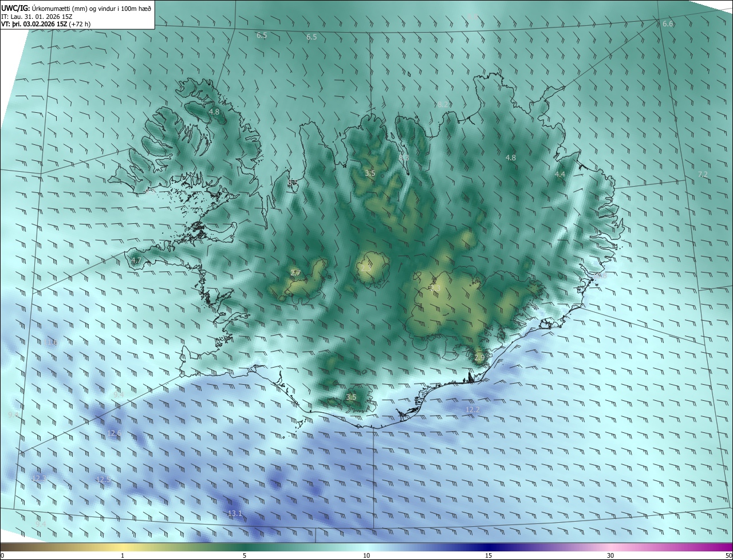Select the 6.6 value label on the map
Viewport: 733px width, 560px height.
668,23
